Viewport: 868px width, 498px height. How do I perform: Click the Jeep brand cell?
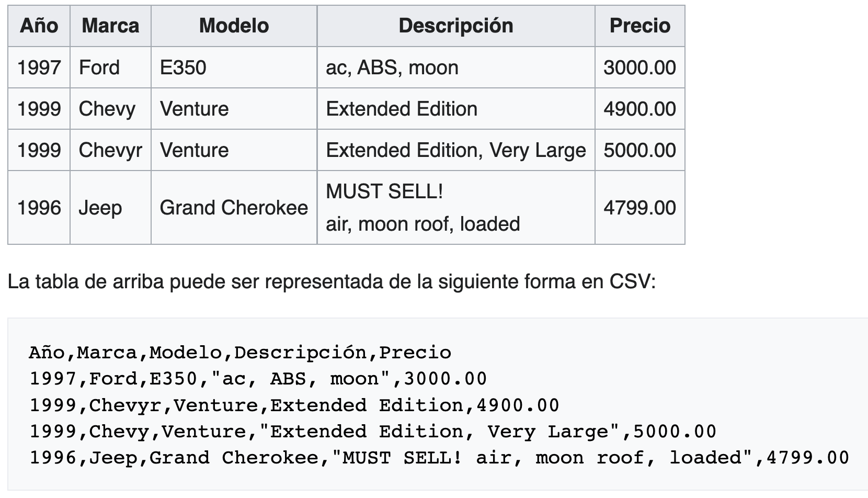point(111,208)
